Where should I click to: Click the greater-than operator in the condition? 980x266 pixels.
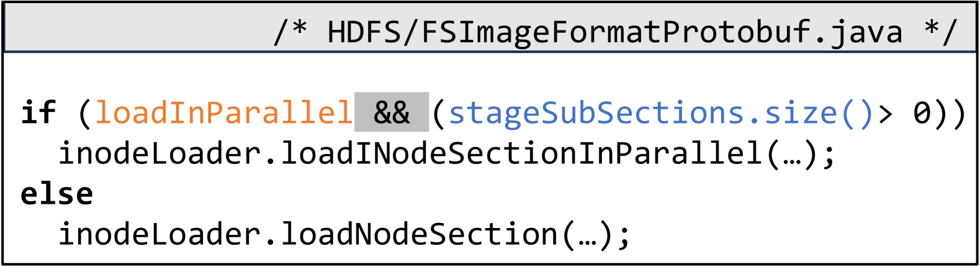click(x=886, y=114)
